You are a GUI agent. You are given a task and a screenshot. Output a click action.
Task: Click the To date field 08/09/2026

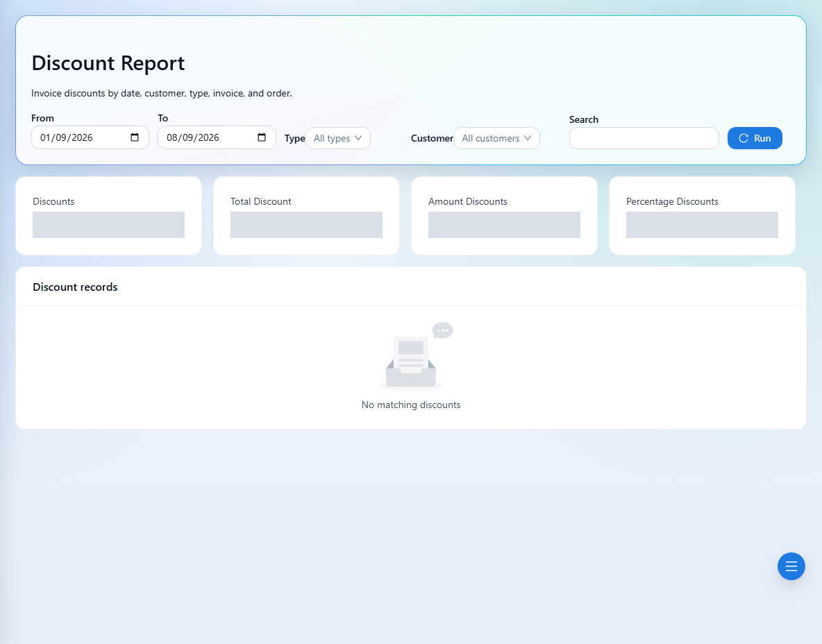coord(217,137)
